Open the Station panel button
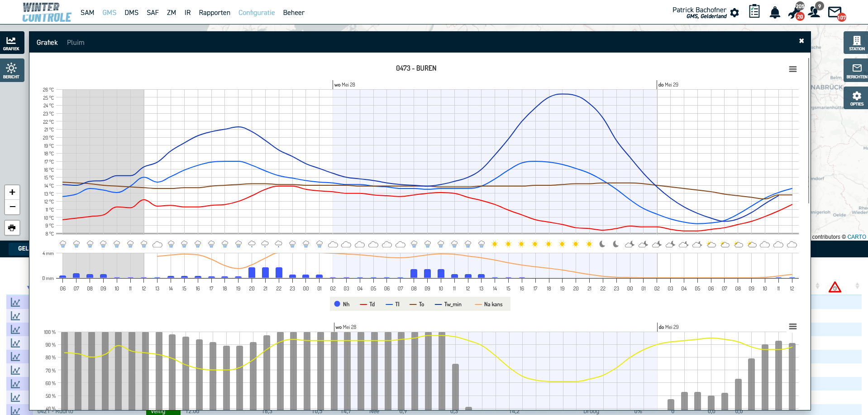This screenshot has width=868, height=415. coord(856,43)
